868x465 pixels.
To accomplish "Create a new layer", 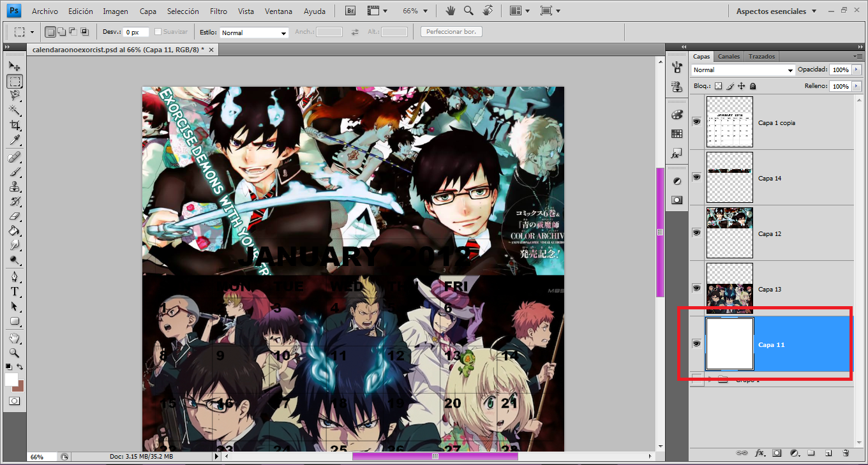I will point(828,453).
